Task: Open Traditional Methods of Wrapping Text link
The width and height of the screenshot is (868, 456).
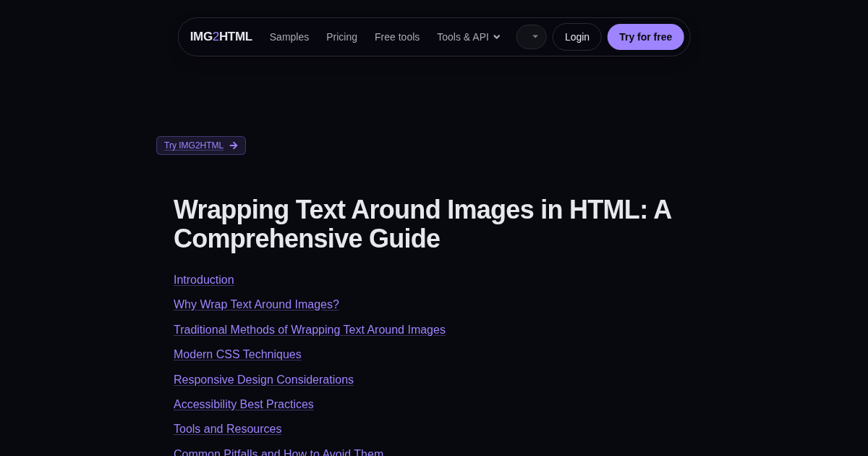Action: pyautogui.click(x=310, y=330)
